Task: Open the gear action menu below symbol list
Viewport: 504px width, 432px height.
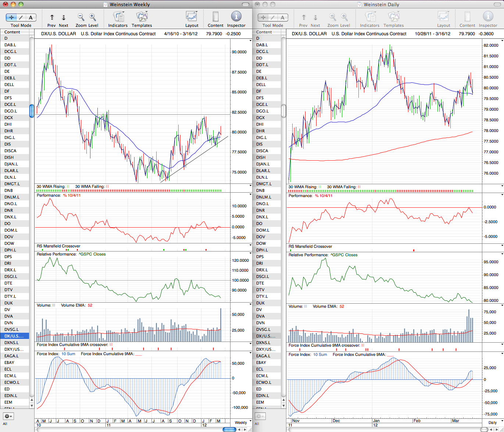Action: (8, 416)
